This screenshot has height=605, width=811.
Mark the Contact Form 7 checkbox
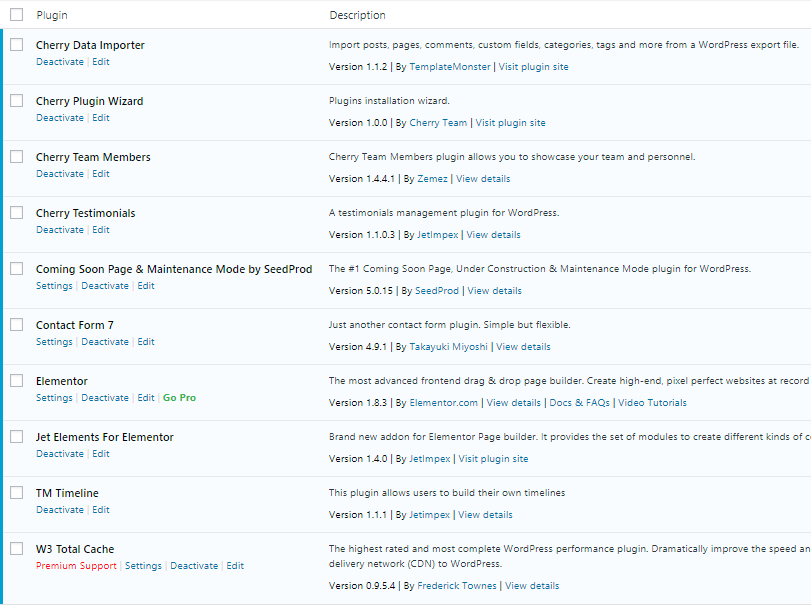click(17, 325)
